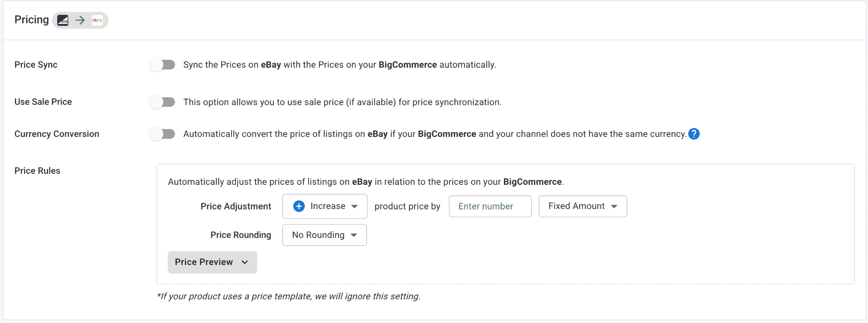Focus the Enter number input field
The image size is (868, 323).
(x=490, y=206)
